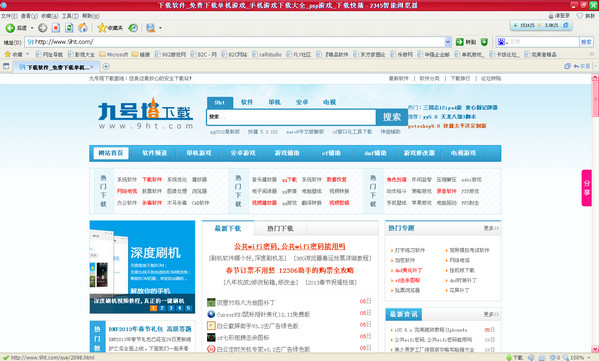Click the 九号塔下载 site logo

click(x=145, y=114)
